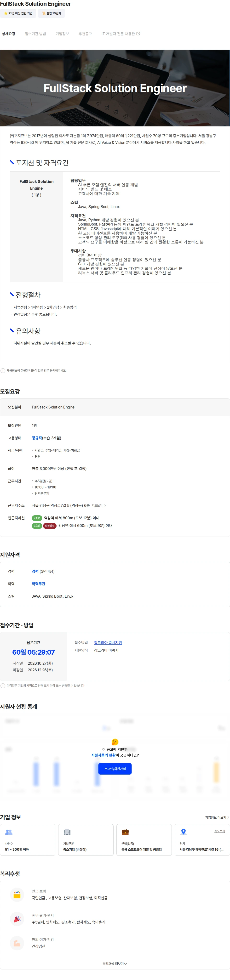The width and height of the screenshot is (230, 980).
Task: Click 중소기업 (비상장) company type card
Action: 86,840
